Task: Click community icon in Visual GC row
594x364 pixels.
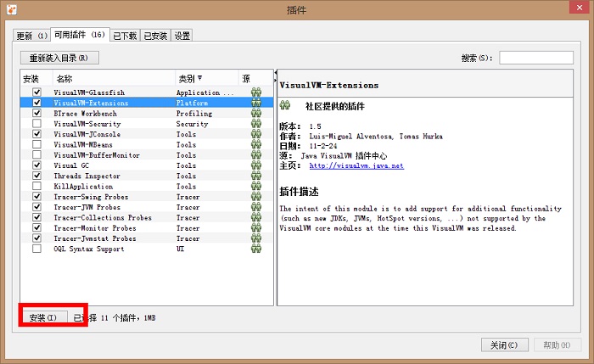Action: pos(256,165)
